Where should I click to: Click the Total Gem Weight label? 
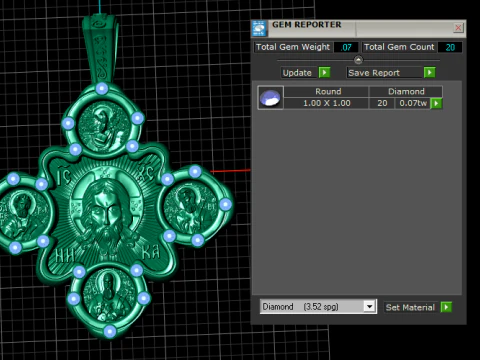click(x=293, y=47)
